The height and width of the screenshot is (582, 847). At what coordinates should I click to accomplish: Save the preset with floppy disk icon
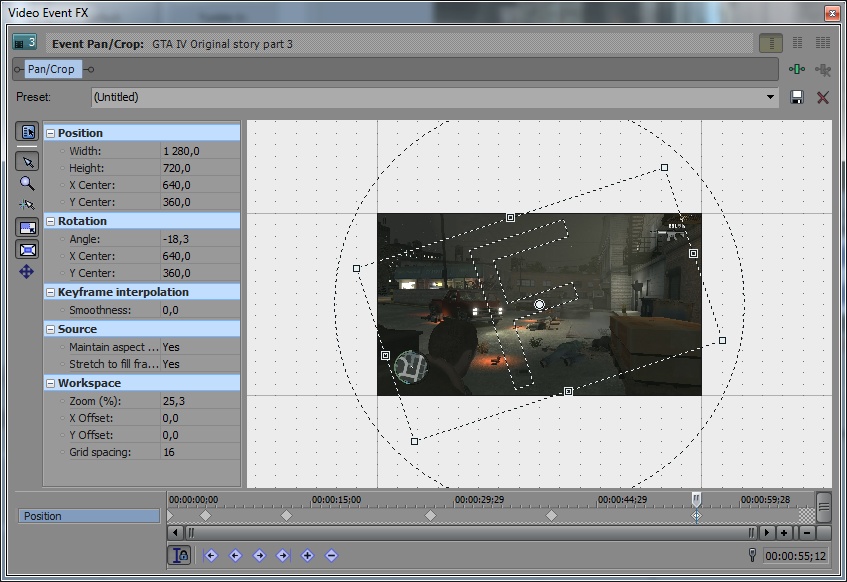click(797, 97)
